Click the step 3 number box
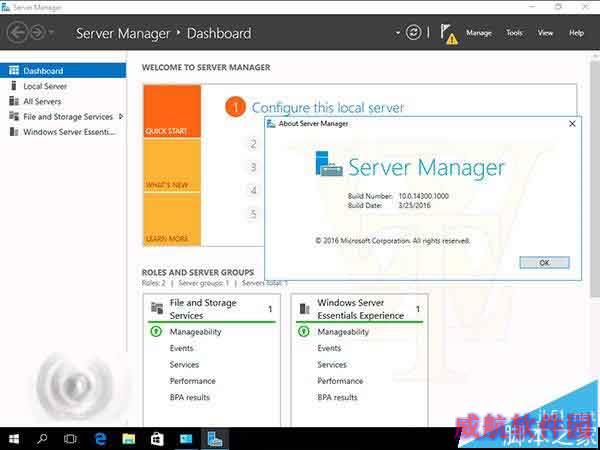The height and width of the screenshot is (450, 600). point(253,167)
